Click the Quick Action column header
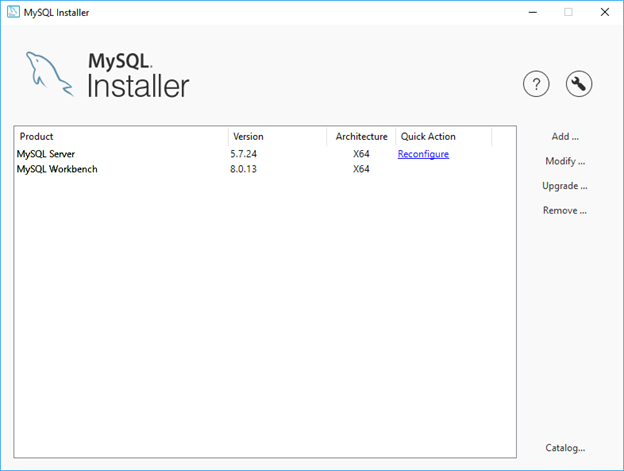 (x=444, y=136)
